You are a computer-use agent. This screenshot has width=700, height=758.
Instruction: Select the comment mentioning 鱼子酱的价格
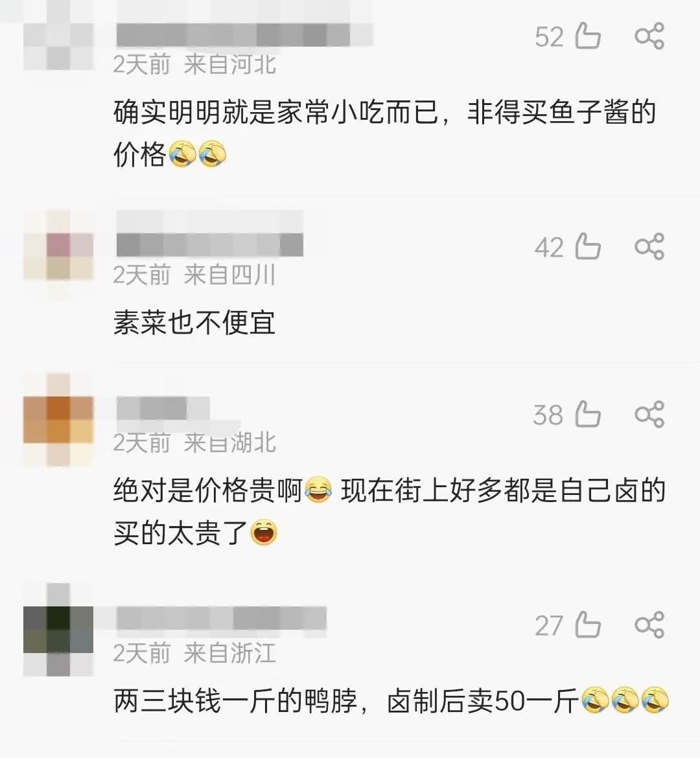384,133
